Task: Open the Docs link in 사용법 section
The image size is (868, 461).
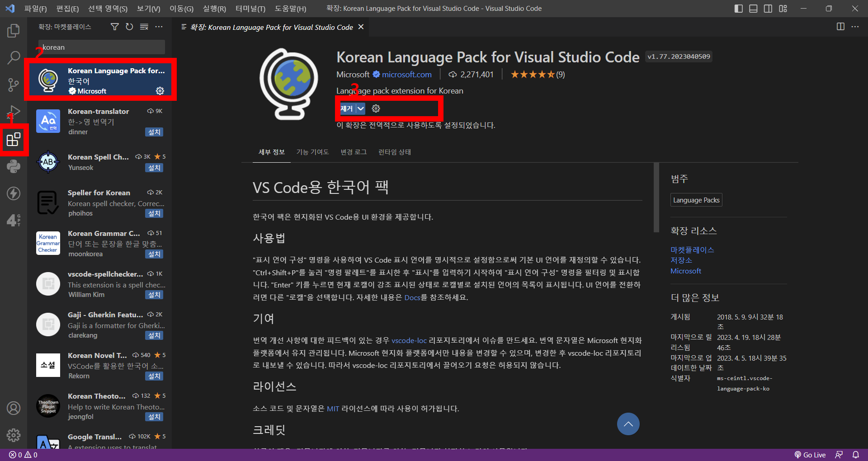Action: click(412, 297)
